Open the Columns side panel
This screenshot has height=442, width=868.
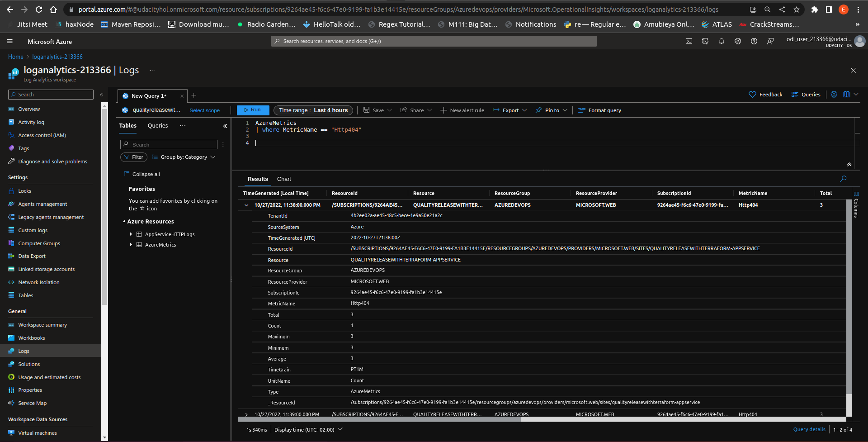[x=856, y=206]
